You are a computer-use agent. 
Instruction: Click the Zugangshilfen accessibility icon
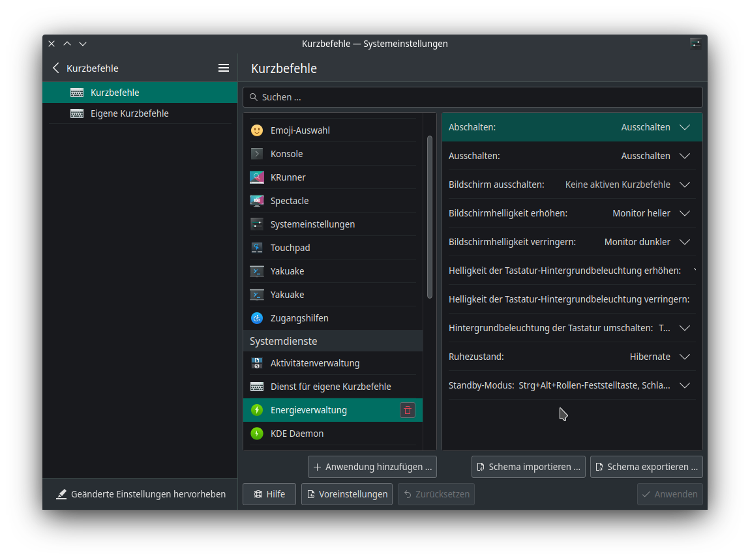[x=257, y=317]
